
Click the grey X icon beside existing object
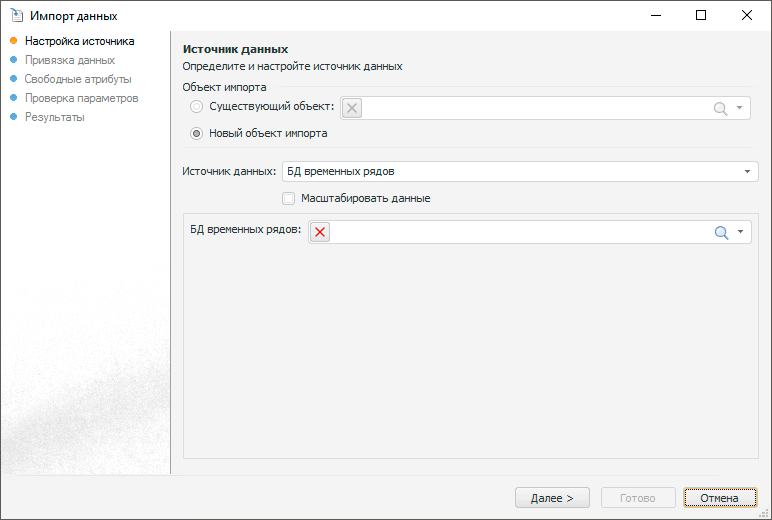tap(352, 108)
